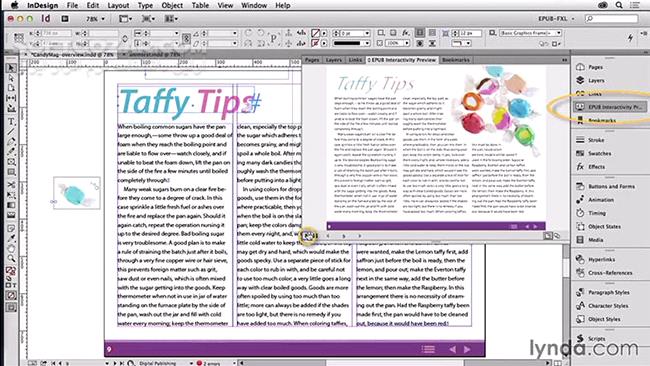The image size is (650, 366).
Task: Click the Go to Bridge icon
Action: click(65, 19)
